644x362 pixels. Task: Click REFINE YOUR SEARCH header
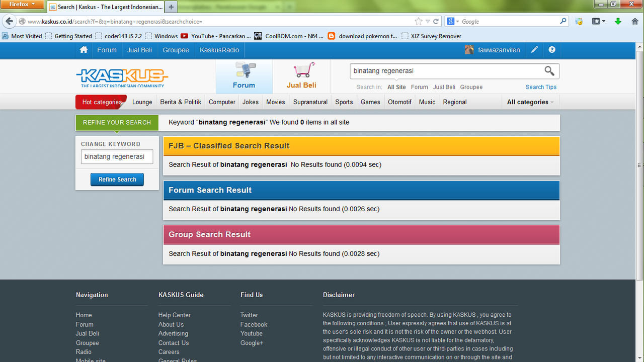117,122
